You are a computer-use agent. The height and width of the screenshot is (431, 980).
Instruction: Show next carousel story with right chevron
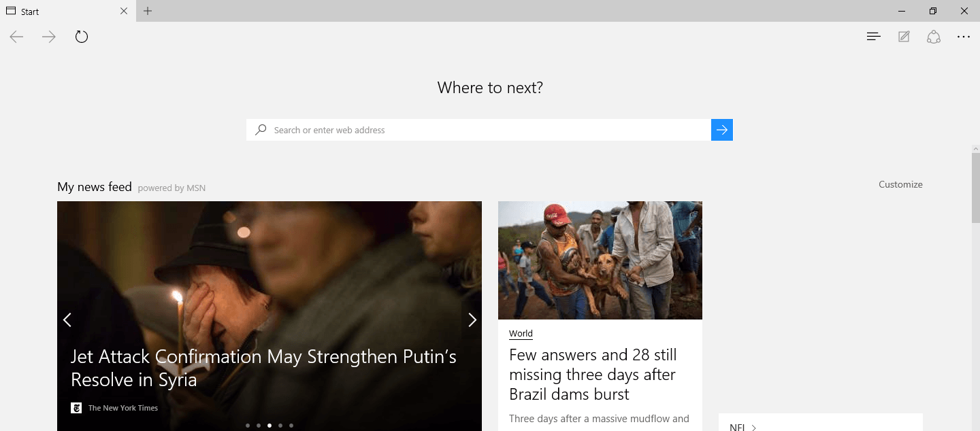pyautogui.click(x=472, y=320)
